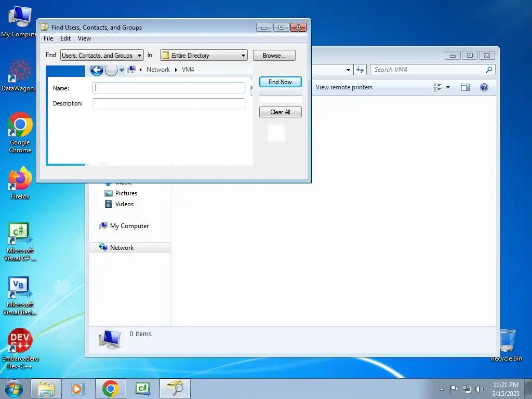
Task: Click the Browse... button
Action: [x=274, y=55]
